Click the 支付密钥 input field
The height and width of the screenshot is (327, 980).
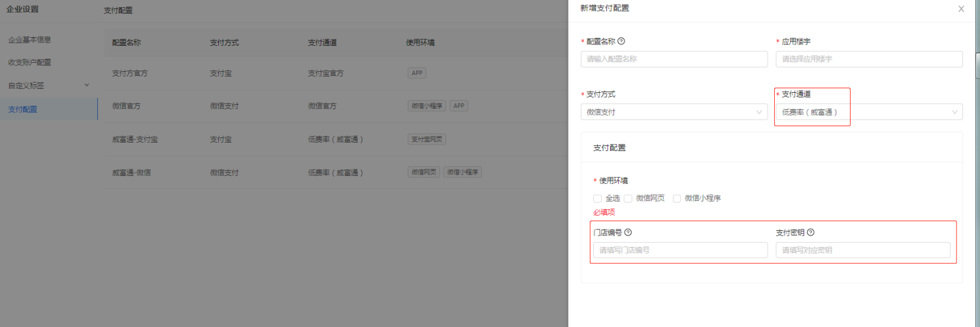[x=863, y=250]
